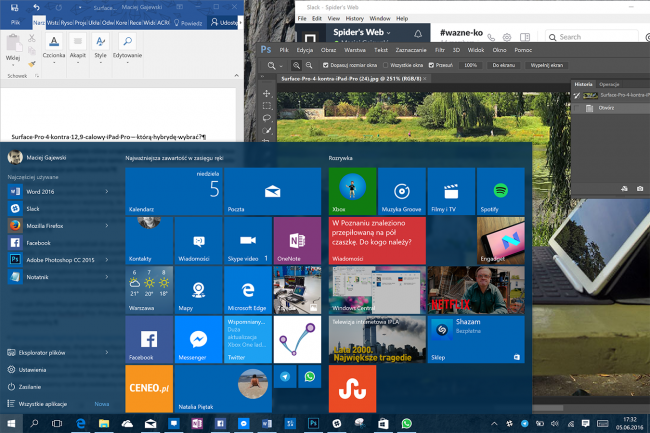
Task: Open the Filtr menu in Photoshop
Action: pos(440,50)
